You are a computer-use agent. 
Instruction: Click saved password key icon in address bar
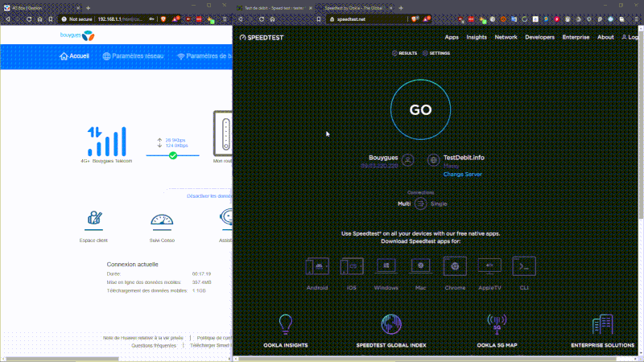pos(151,19)
